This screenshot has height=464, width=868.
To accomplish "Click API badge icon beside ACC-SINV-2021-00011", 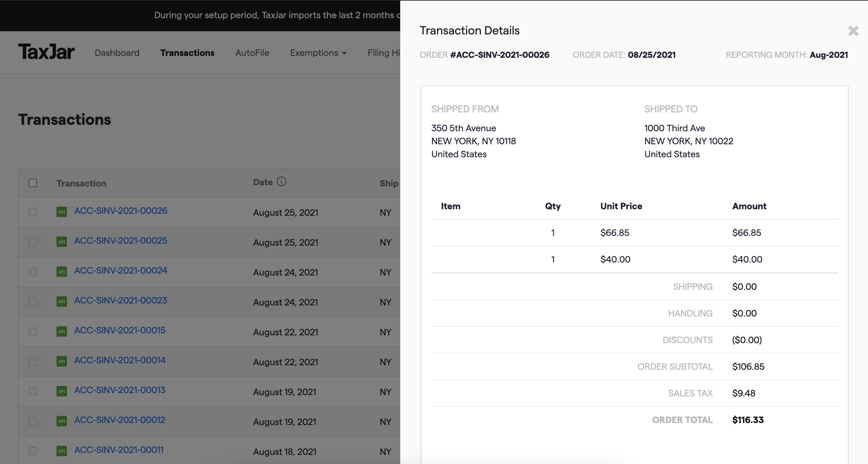I will point(62,451).
